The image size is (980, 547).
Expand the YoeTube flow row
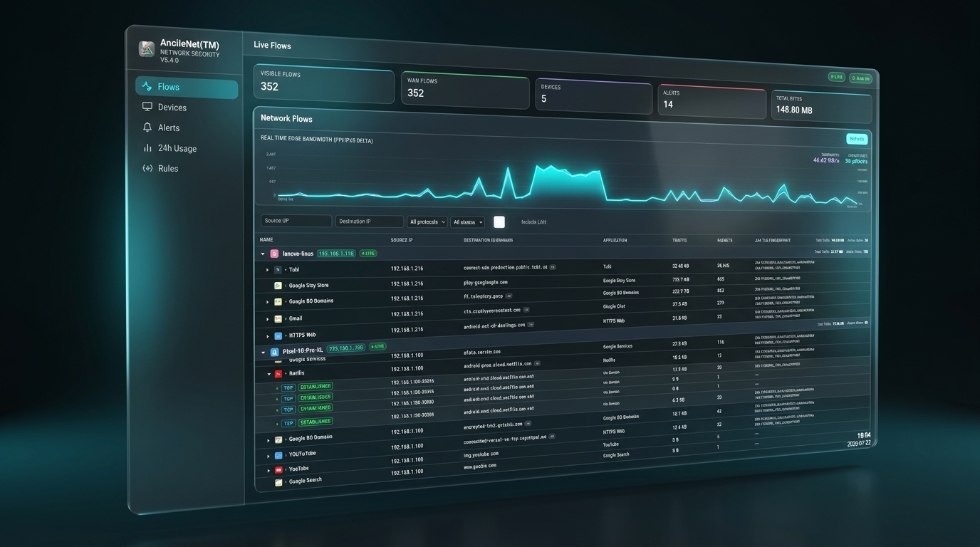[x=269, y=471]
